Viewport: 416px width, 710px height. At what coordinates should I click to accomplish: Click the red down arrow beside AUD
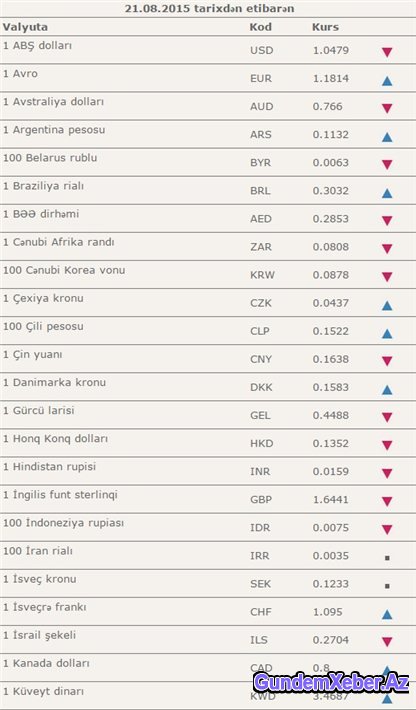click(x=387, y=109)
